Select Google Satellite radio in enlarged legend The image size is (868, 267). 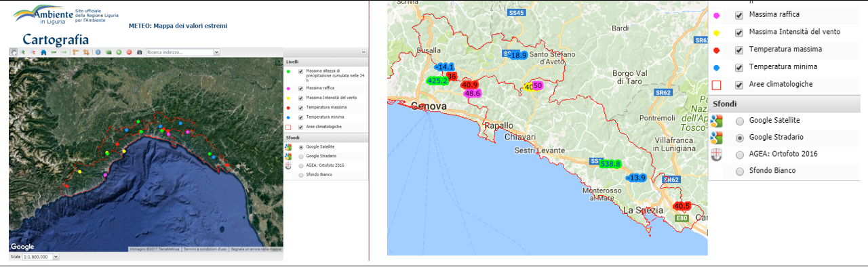[x=740, y=121]
